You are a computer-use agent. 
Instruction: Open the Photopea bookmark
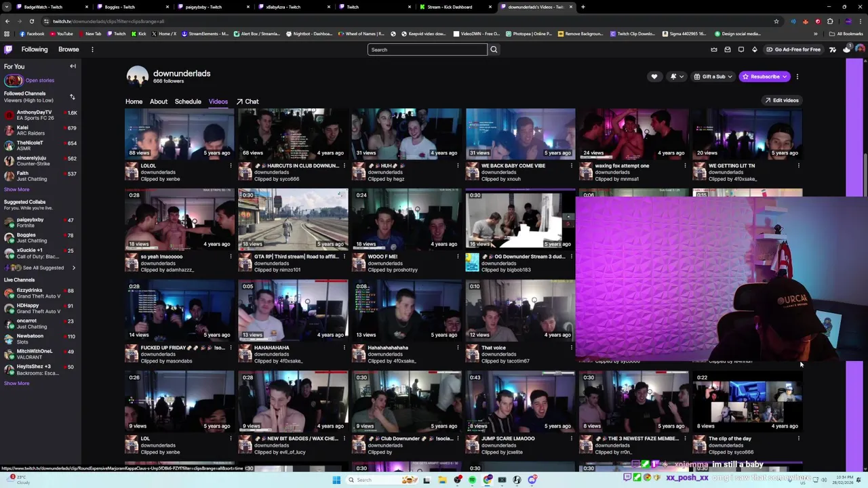(x=529, y=34)
